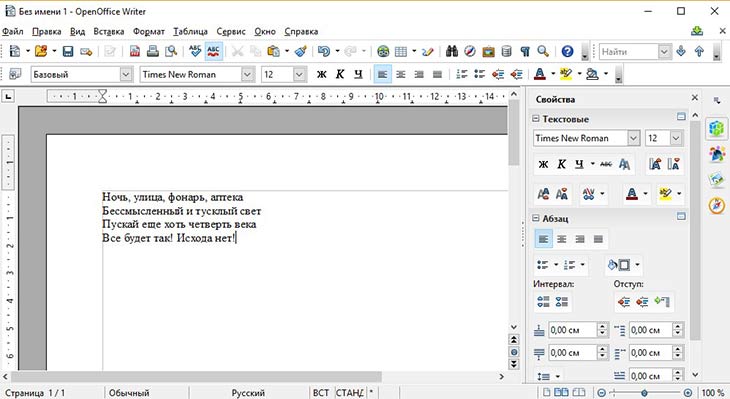Open the Zoom magnifier icon
The image size is (730, 399).
[x=543, y=51]
